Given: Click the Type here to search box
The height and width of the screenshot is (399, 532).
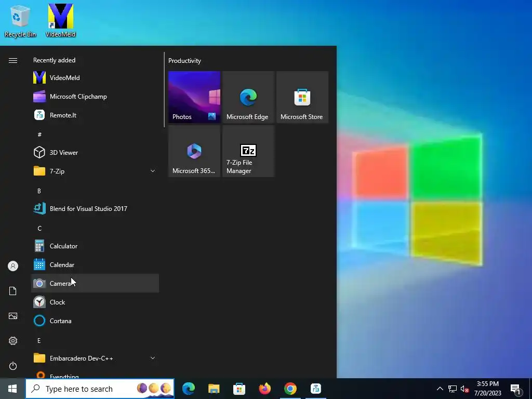Looking at the screenshot, I should (100, 389).
